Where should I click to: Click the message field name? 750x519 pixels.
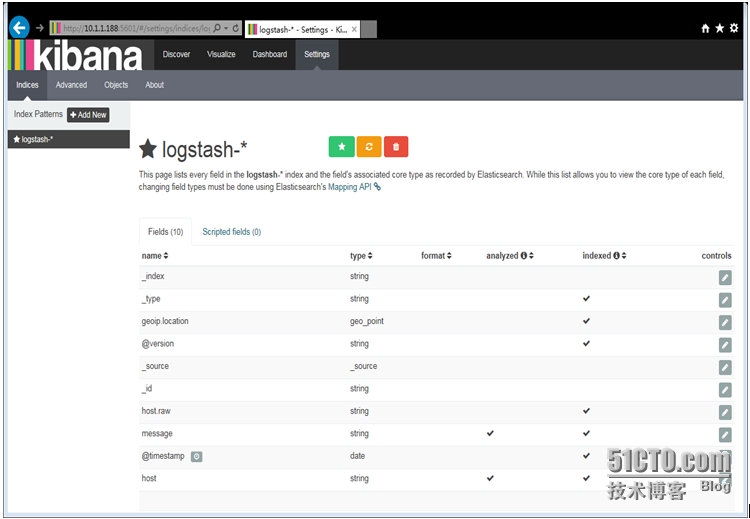click(x=157, y=434)
